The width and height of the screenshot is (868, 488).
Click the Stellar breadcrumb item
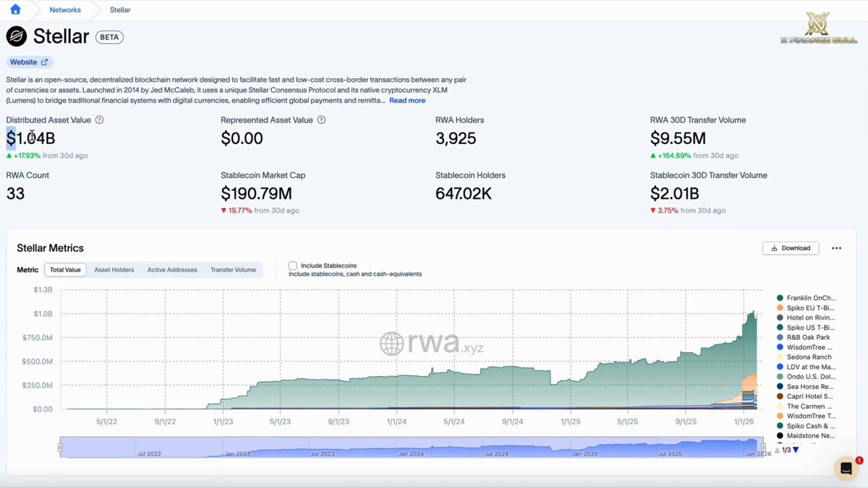pos(120,10)
